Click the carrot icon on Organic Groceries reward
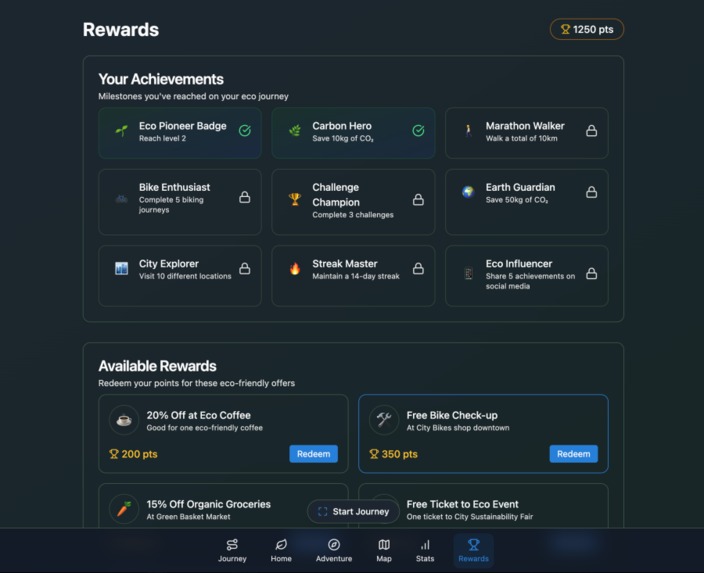This screenshot has height=573, width=704. [x=124, y=509]
